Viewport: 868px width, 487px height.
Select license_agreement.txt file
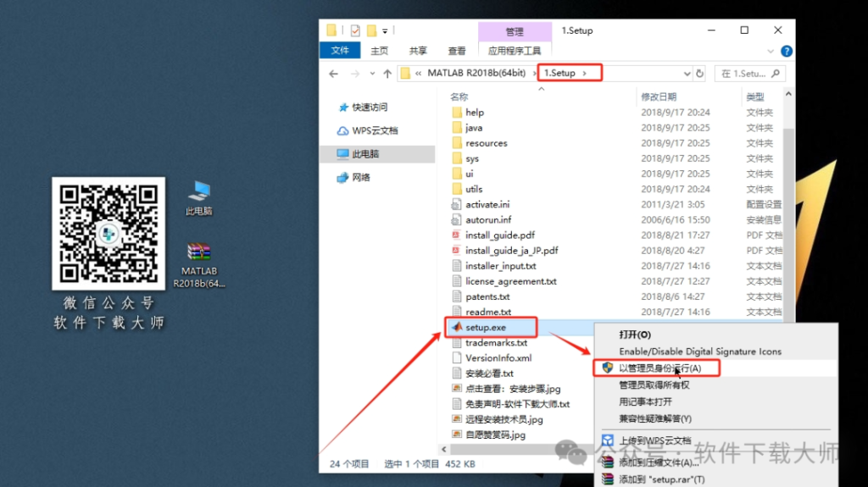pyautogui.click(x=511, y=282)
